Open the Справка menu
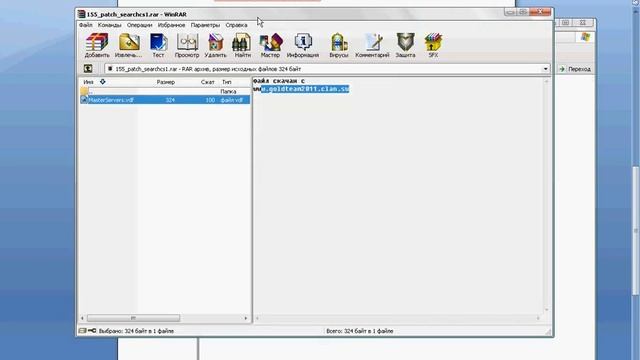The width and height of the screenshot is (640, 360). coord(236,25)
